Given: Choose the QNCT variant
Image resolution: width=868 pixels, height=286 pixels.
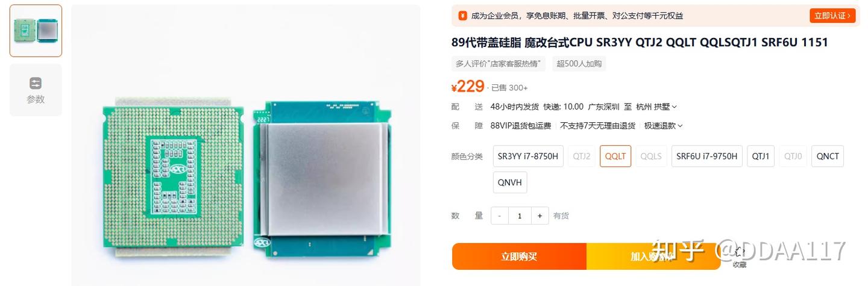Looking at the screenshot, I should coord(828,156).
